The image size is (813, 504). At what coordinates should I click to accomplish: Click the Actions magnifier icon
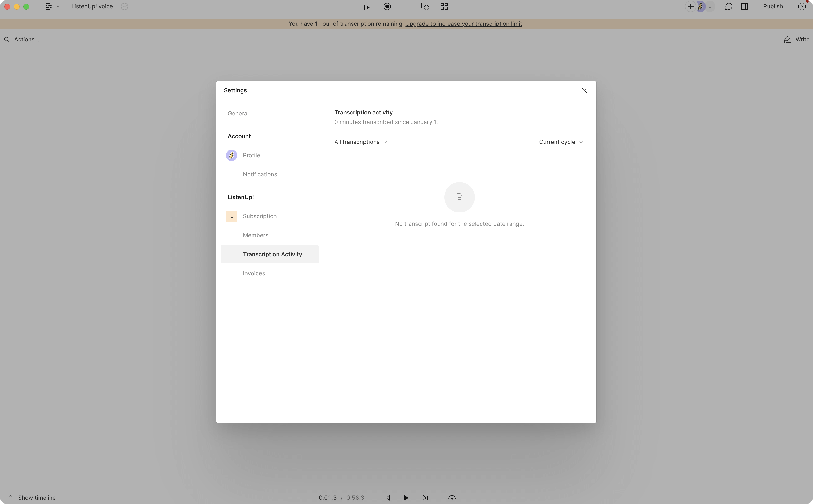pos(7,39)
